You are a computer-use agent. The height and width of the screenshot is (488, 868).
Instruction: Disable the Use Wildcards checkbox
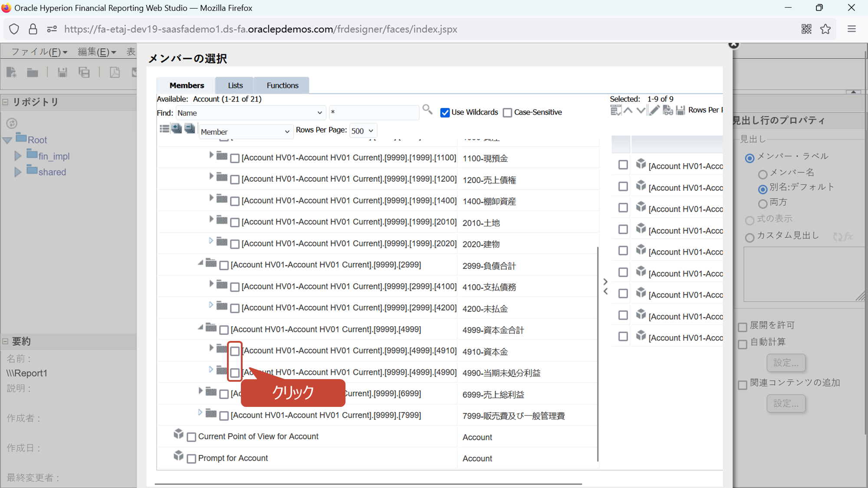(x=445, y=113)
